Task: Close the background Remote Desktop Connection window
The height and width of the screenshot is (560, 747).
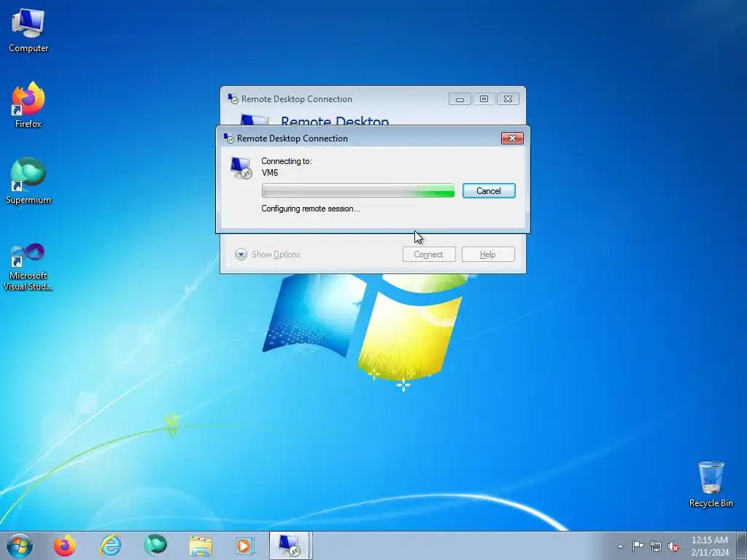Action: [x=508, y=99]
